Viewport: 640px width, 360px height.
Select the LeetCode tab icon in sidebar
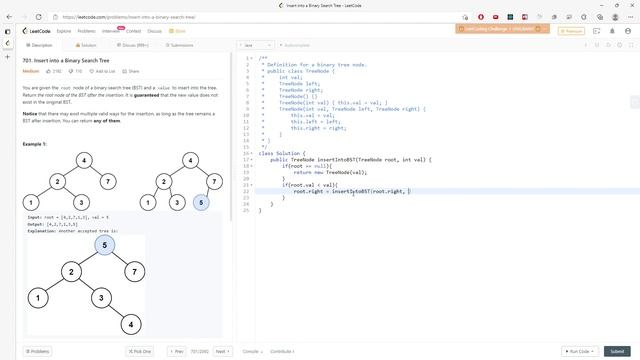click(x=7, y=43)
